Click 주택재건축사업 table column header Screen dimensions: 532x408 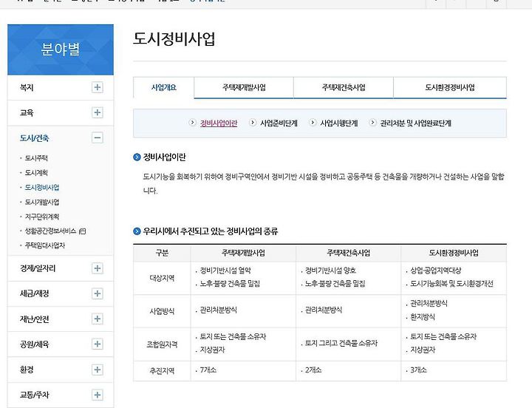349,253
